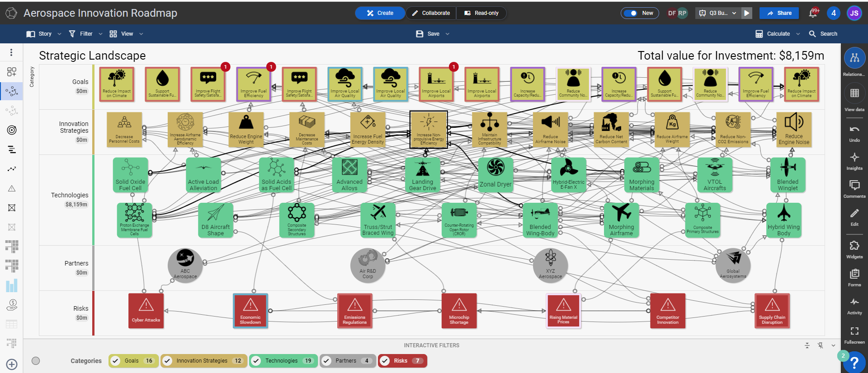Click the Edit pencil icon
Image resolution: width=868 pixels, height=373 pixels.
854,213
